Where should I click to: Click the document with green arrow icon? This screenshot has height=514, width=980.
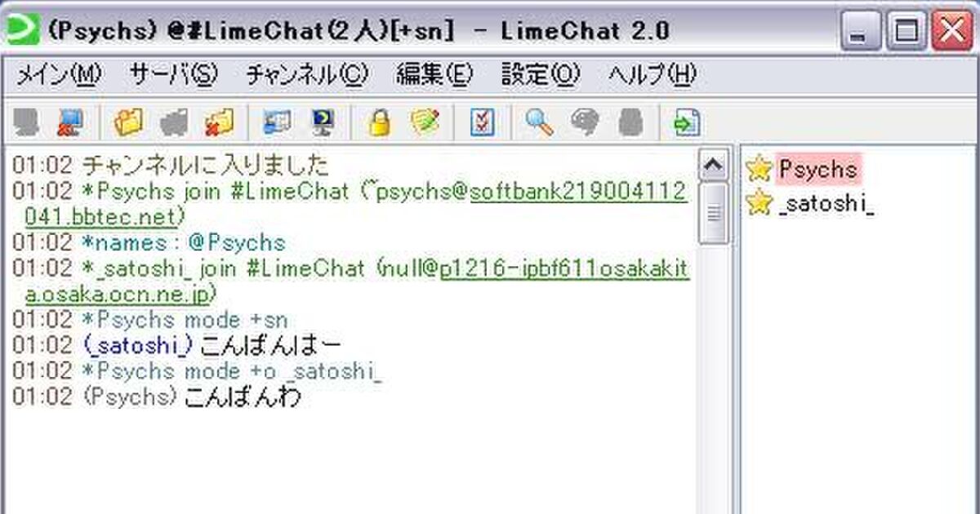tap(686, 124)
